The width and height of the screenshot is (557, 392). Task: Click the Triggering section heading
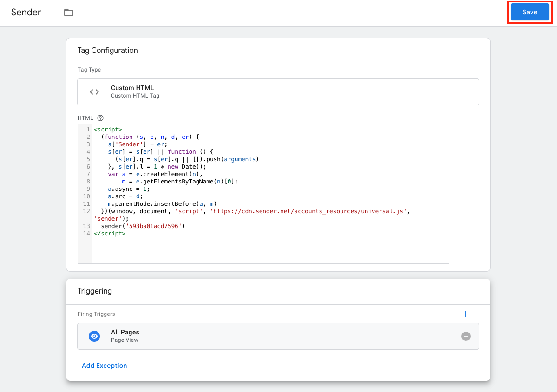pyautogui.click(x=95, y=291)
